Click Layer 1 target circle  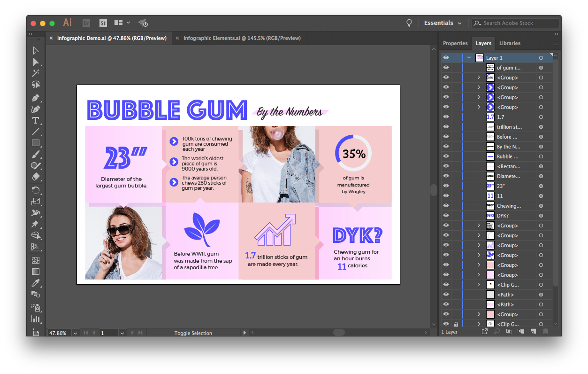coord(541,58)
